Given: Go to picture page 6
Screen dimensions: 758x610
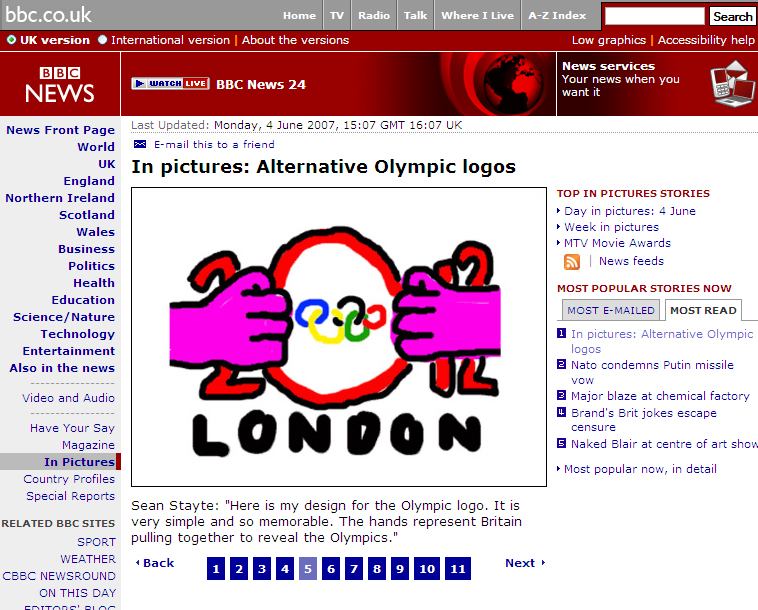Looking at the screenshot, I should click(x=331, y=568).
